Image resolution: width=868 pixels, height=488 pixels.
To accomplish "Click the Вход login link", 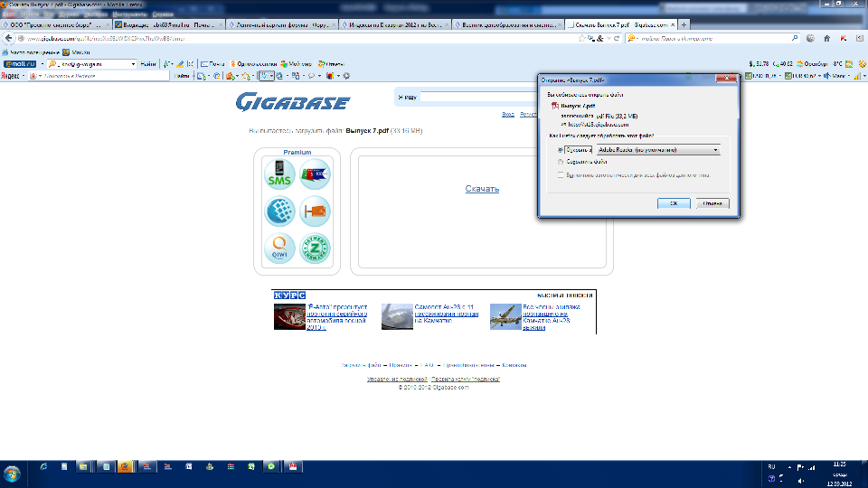I will coord(507,115).
